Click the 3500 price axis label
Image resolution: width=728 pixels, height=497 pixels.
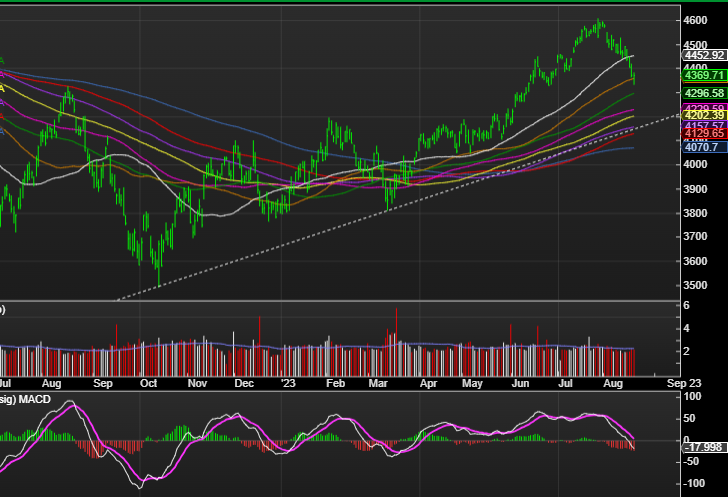point(695,285)
